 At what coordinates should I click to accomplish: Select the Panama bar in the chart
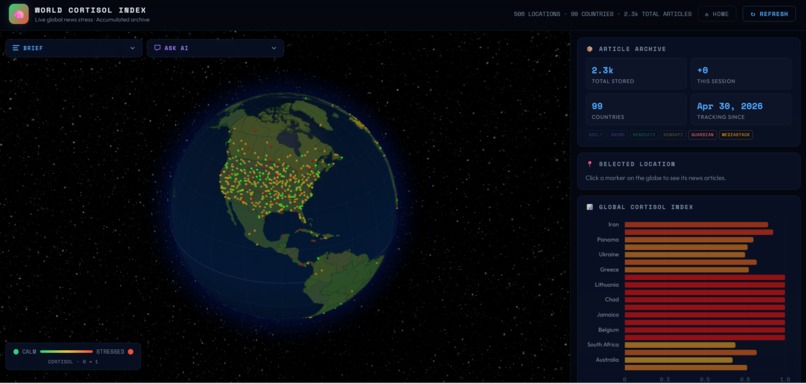coord(689,240)
